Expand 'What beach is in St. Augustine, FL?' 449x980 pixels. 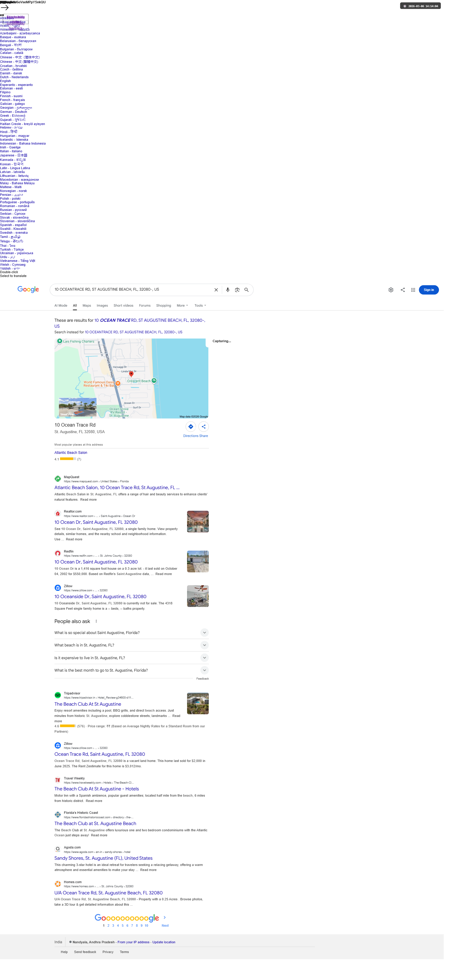[131, 645]
